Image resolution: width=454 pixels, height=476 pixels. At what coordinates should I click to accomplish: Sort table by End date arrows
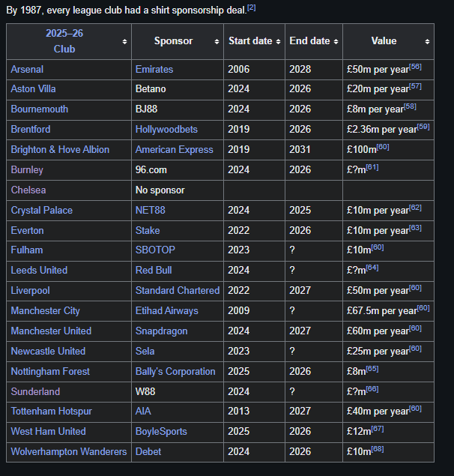pos(336,41)
